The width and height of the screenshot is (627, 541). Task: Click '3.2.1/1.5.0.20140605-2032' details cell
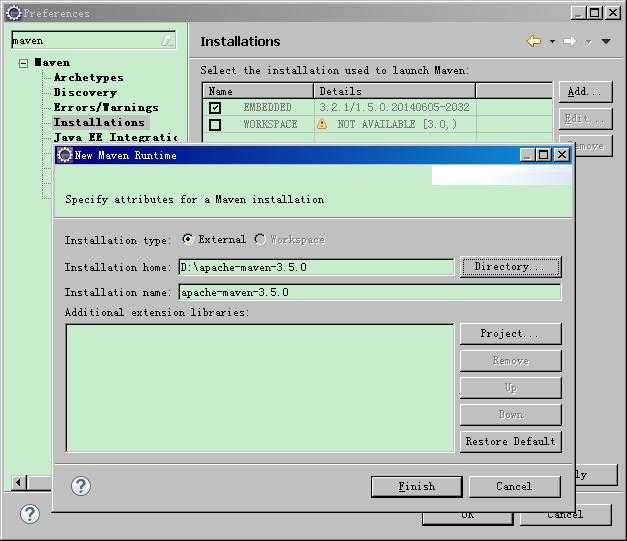(394, 107)
